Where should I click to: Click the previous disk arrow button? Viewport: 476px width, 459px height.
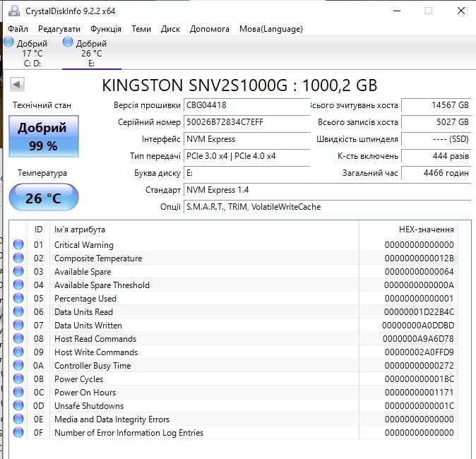coord(18,84)
